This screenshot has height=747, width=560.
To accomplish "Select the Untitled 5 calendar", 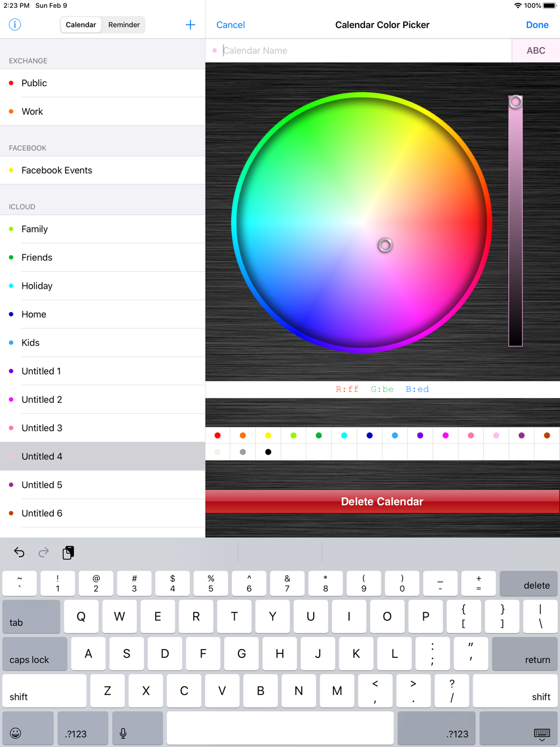I will [x=102, y=485].
